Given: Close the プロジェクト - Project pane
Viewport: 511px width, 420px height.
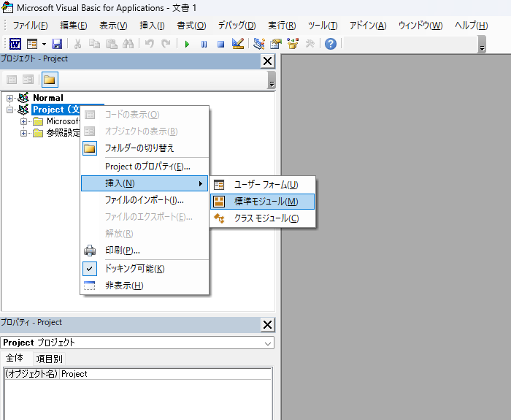Looking at the screenshot, I should pos(268,61).
